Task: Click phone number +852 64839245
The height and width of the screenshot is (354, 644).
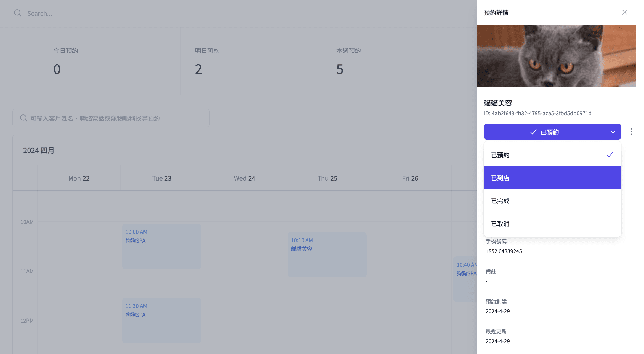Action: click(504, 251)
